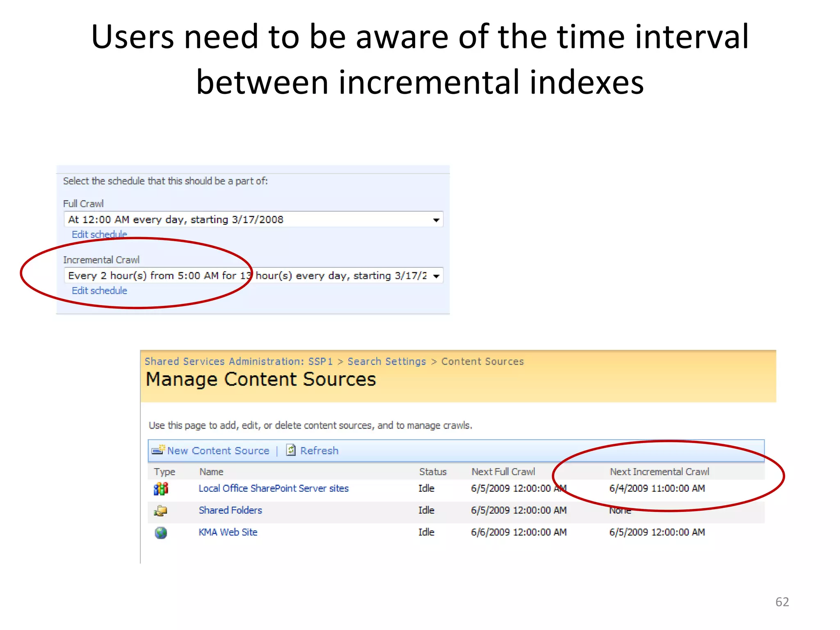Click Edit schedule under Full Crawl

pos(99,234)
